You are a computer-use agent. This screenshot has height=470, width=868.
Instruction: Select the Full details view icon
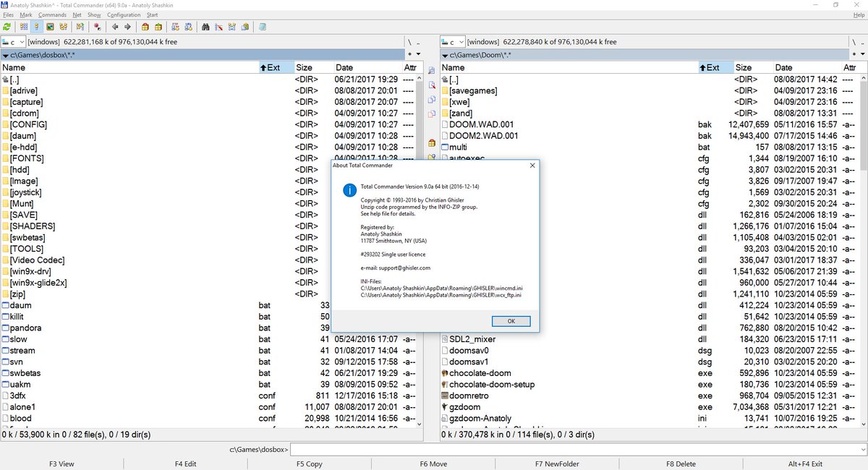click(37, 27)
